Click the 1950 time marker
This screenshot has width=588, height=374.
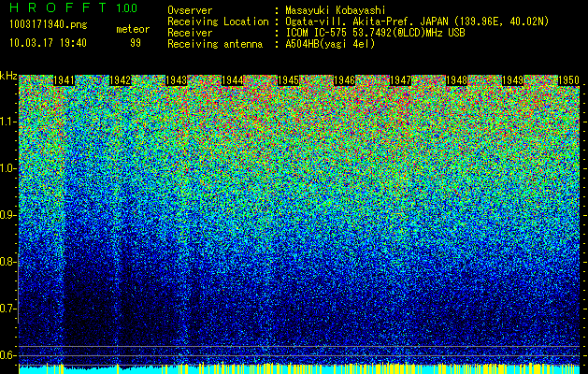tap(569, 80)
